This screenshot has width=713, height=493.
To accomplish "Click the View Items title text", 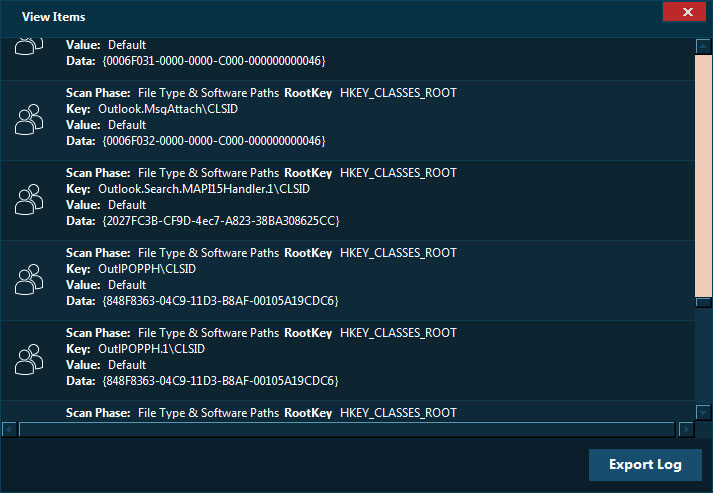I will pos(54,17).
